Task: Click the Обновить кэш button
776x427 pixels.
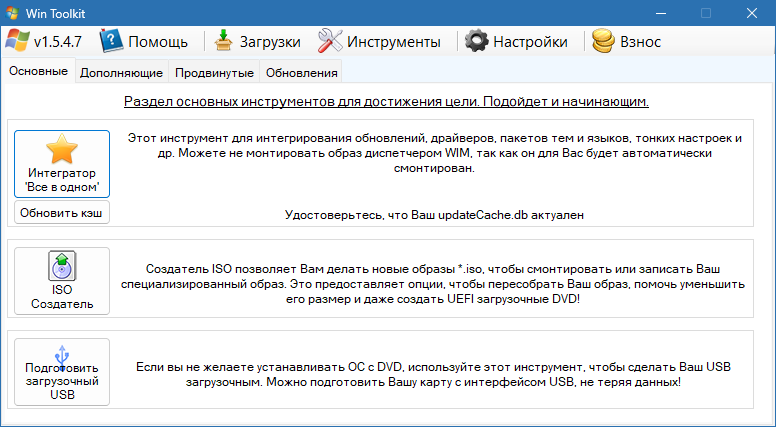Action: 62,212
